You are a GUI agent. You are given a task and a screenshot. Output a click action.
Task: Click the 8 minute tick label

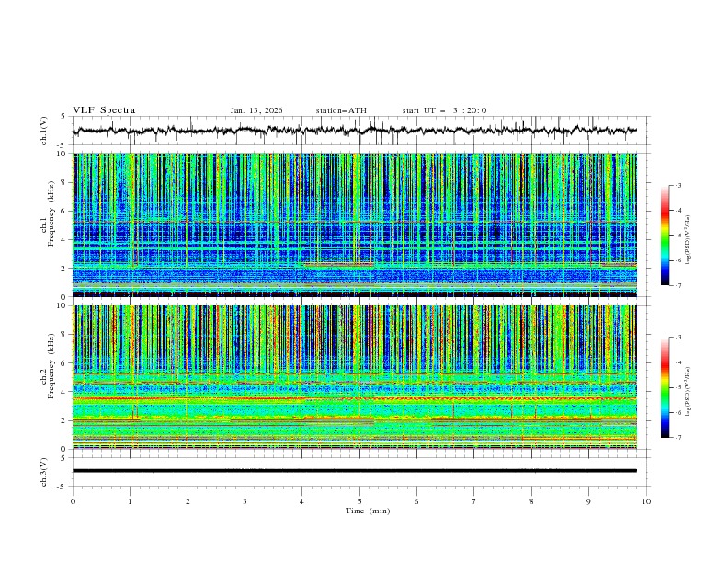coord(531,501)
